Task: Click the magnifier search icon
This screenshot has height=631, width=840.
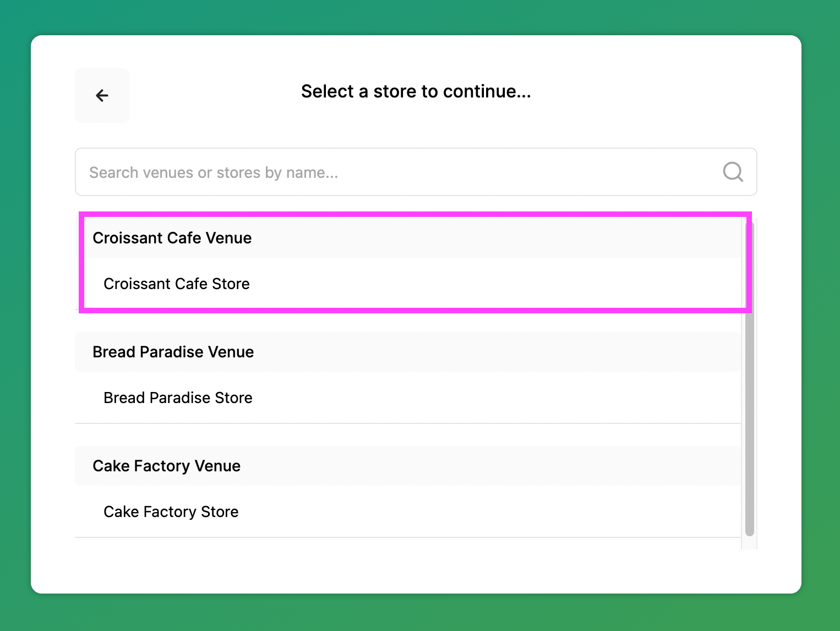Action: [733, 172]
